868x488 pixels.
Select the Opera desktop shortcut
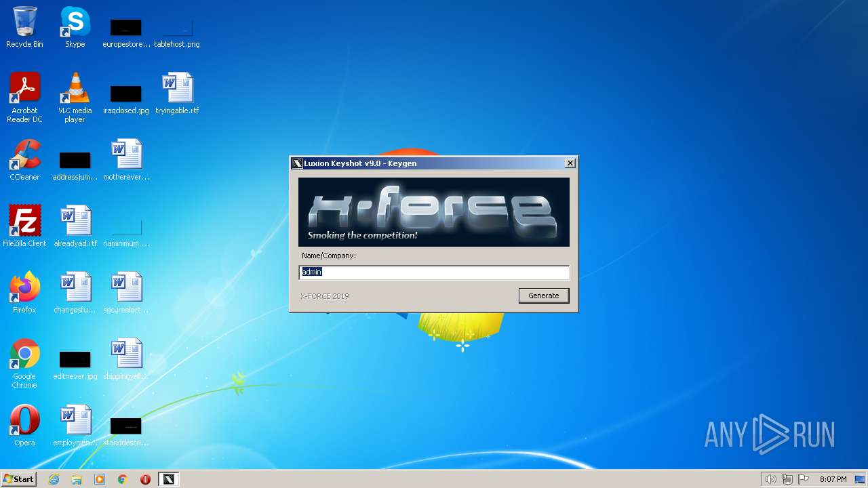point(24,426)
